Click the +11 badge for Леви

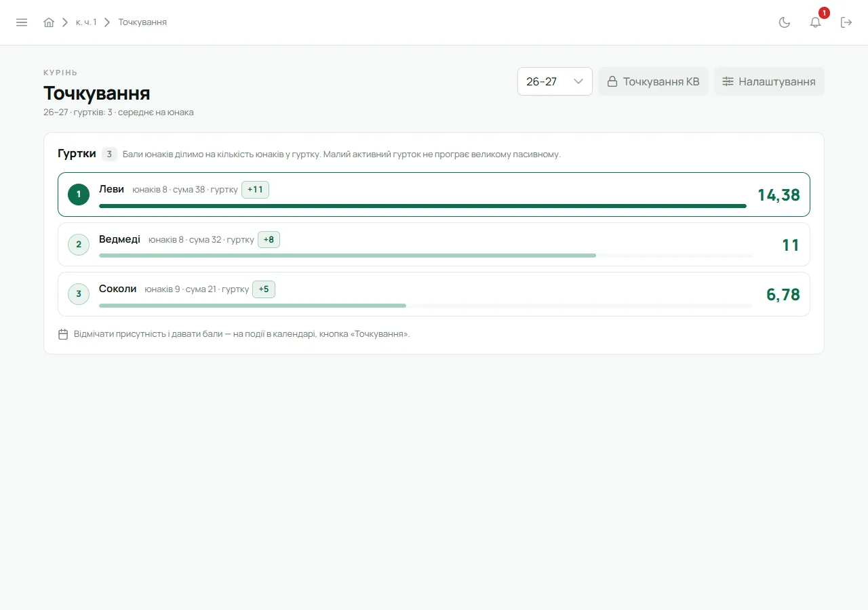click(255, 190)
